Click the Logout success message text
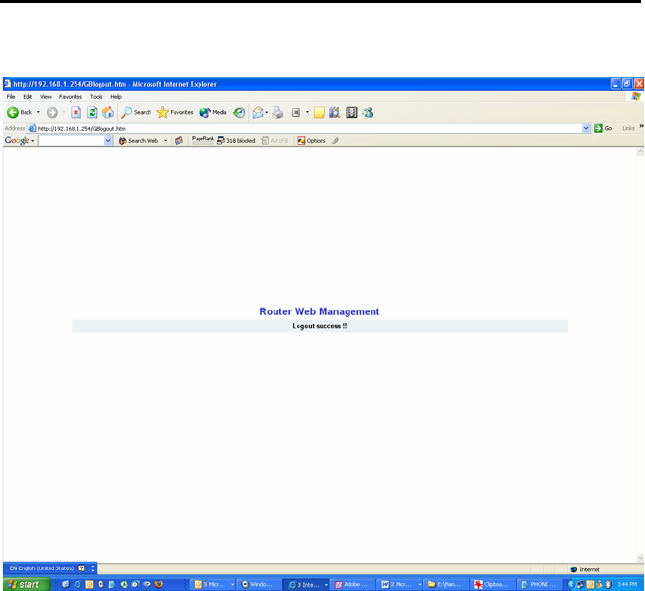Viewport: 645px width, 591px height. click(320, 326)
